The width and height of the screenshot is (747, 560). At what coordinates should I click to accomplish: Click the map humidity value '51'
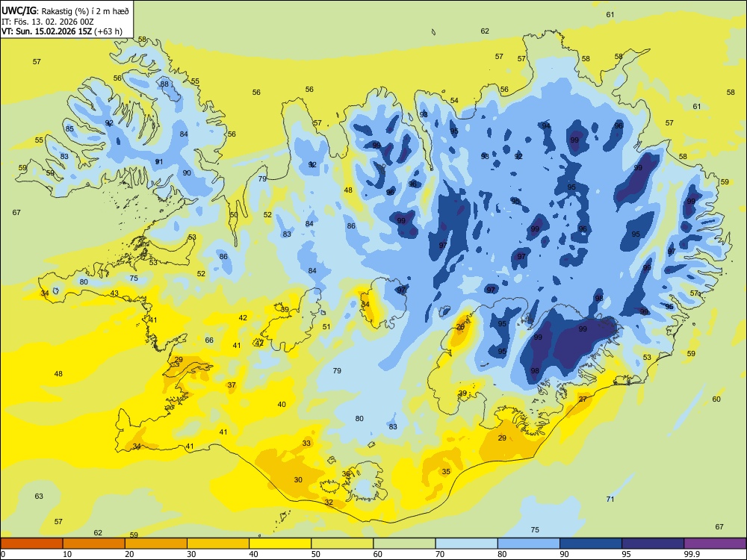326,327
